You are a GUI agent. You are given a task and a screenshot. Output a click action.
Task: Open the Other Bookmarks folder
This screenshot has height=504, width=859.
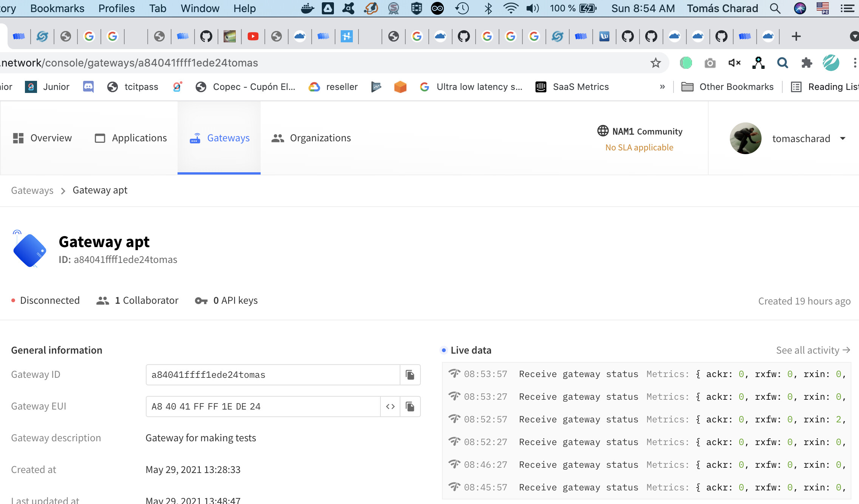728,87
